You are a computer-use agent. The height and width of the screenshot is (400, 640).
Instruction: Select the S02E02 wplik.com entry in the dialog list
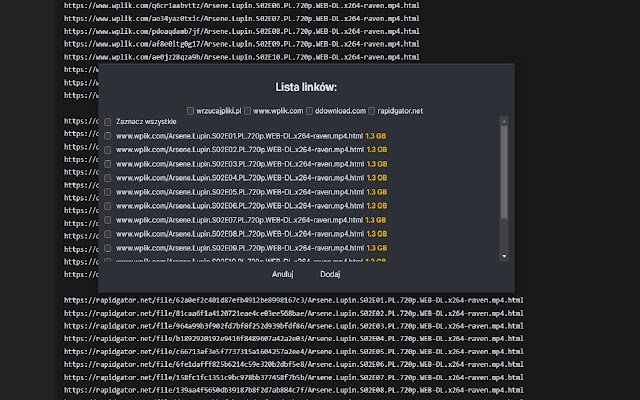coord(240,150)
